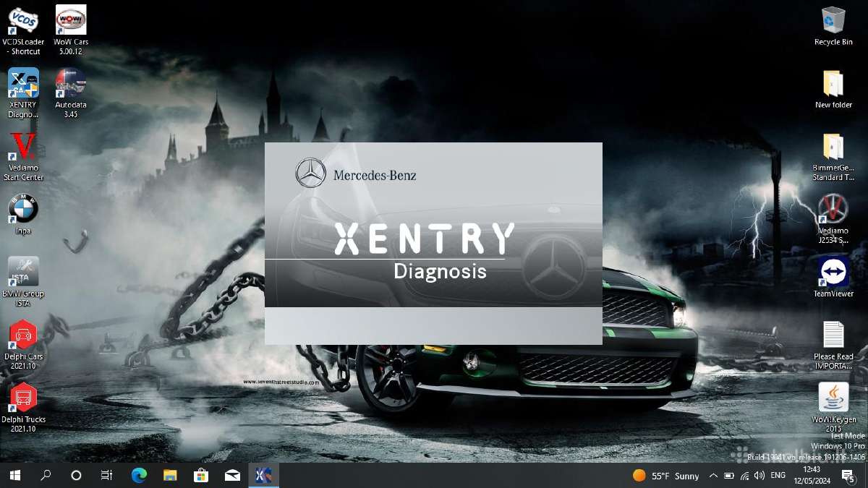
Task: Open the Wi-Fi network tray icon
Action: [x=744, y=476]
